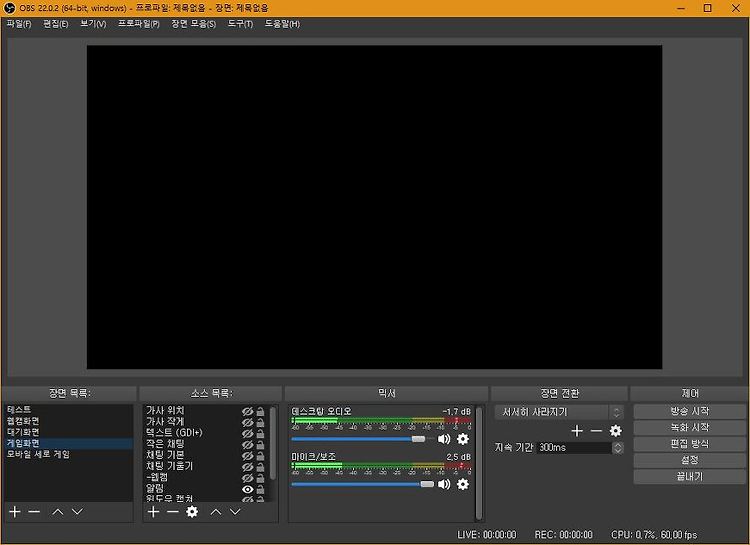Remove the scene transition with the minus icon
Screen dimensions: 750x545
tap(596, 431)
